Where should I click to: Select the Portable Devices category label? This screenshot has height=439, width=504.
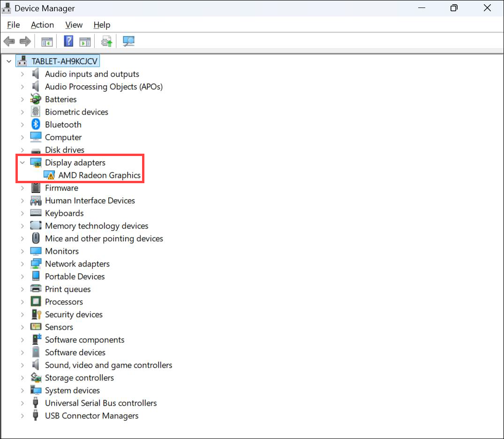click(x=75, y=276)
